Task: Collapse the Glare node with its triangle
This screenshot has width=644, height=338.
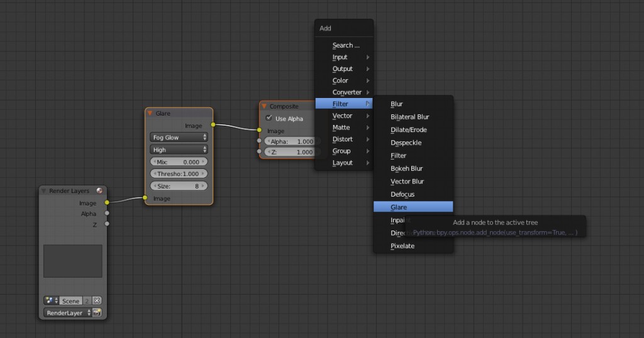Action: pos(150,114)
